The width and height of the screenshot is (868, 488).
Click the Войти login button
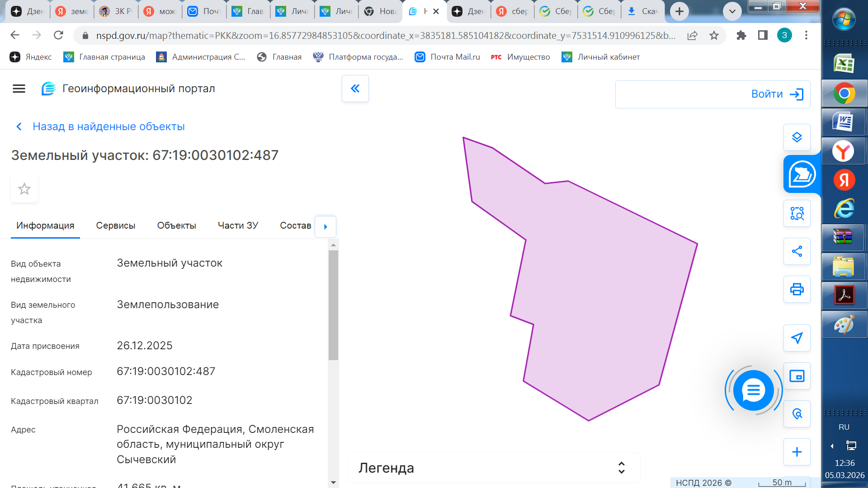pos(777,94)
